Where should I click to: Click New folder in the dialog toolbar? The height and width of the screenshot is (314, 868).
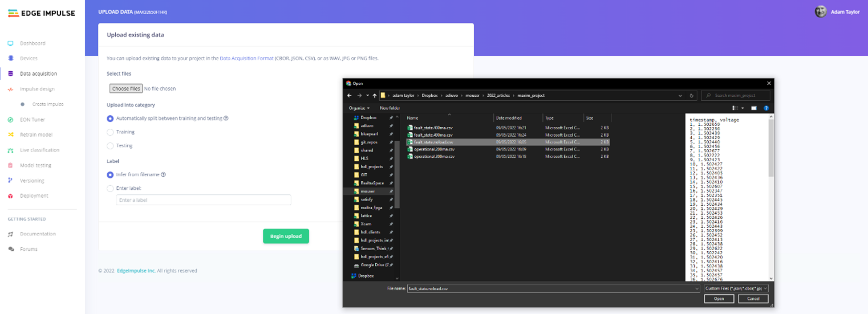click(x=389, y=108)
